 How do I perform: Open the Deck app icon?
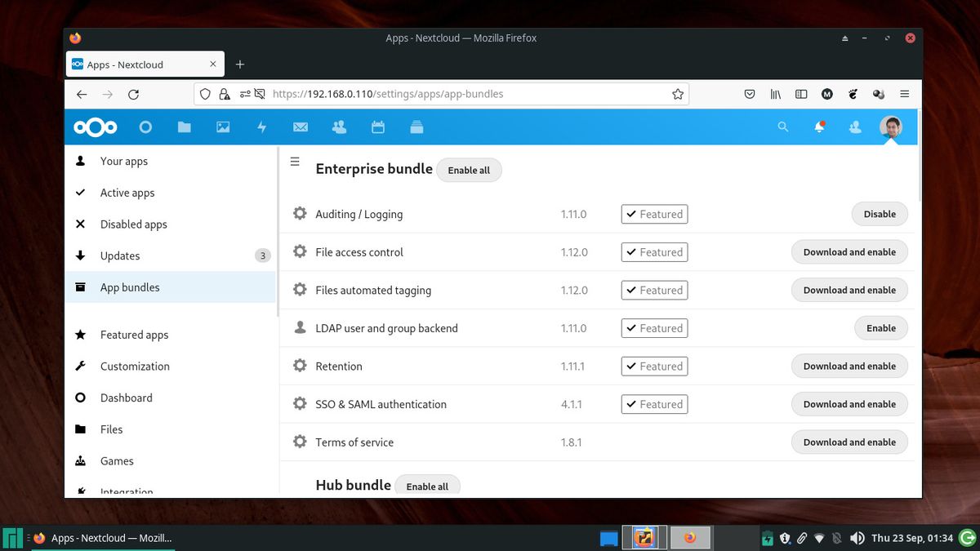click(x=416, y=127)
